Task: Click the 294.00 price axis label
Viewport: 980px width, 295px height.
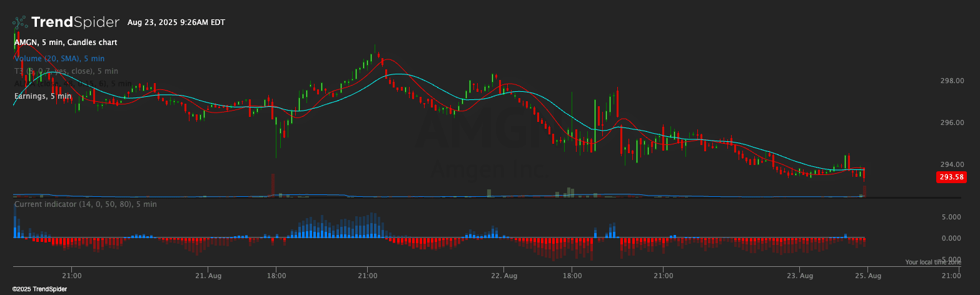Action: (951, 165)
